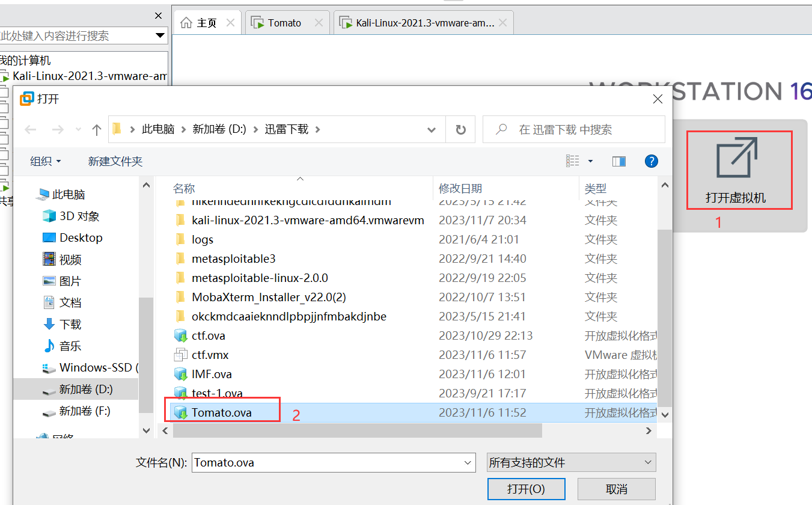This screenshot has width=812, height=505.
Task: Open the file type filter dropdown
Action: click(x=571, y=462)
